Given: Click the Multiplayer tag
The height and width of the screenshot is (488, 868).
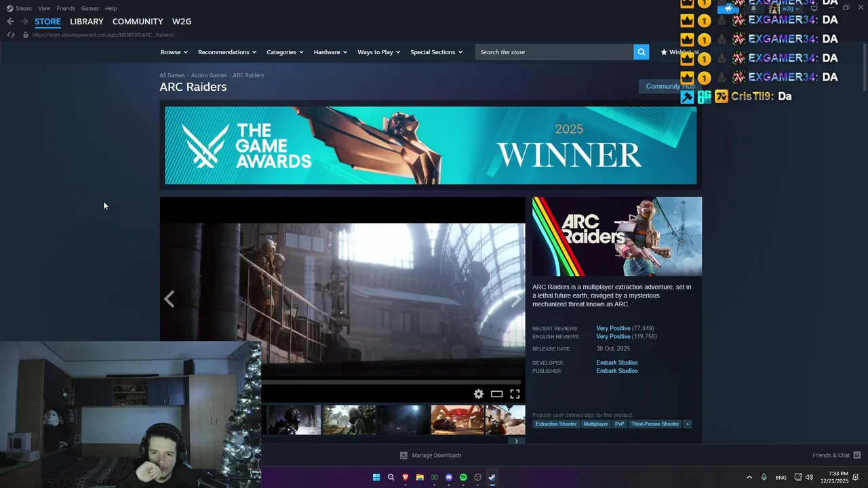Looking at the screenshot, I should [x=596, y=424].
